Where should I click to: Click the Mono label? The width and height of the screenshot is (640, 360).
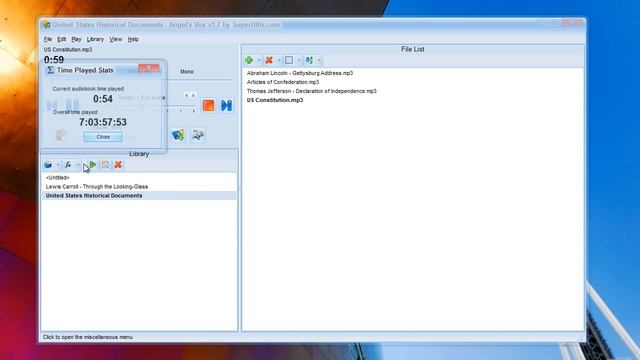coord(187,71)
